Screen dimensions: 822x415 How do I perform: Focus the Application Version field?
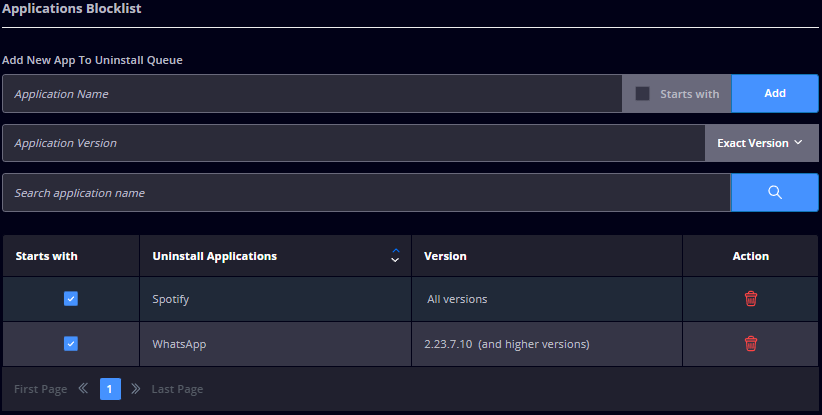coord(354,143)
